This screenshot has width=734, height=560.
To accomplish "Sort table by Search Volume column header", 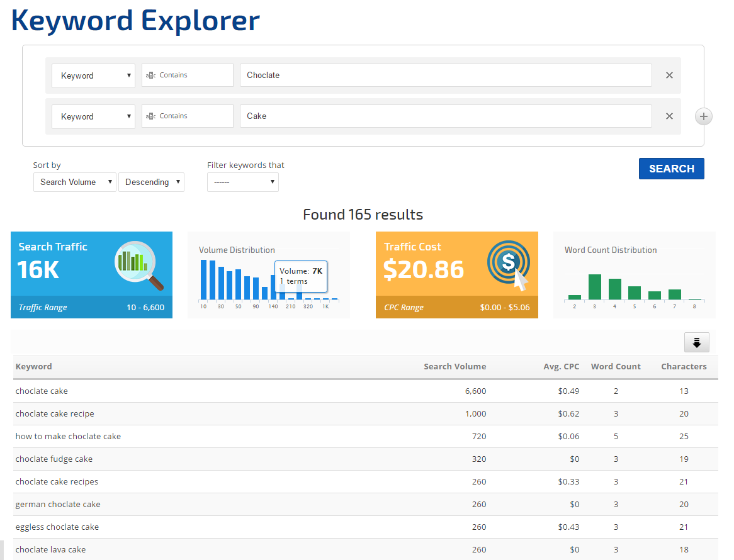I will 455,366.
